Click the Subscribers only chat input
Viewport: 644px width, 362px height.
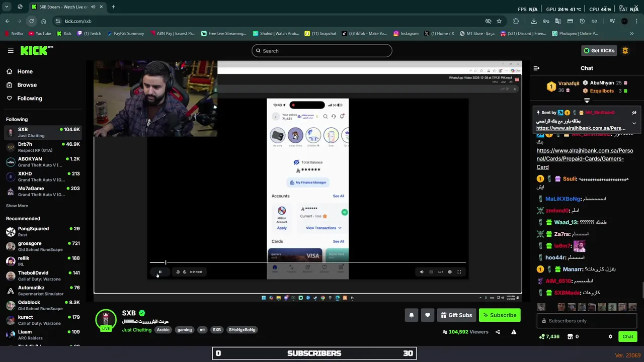(x=587, y=321)
